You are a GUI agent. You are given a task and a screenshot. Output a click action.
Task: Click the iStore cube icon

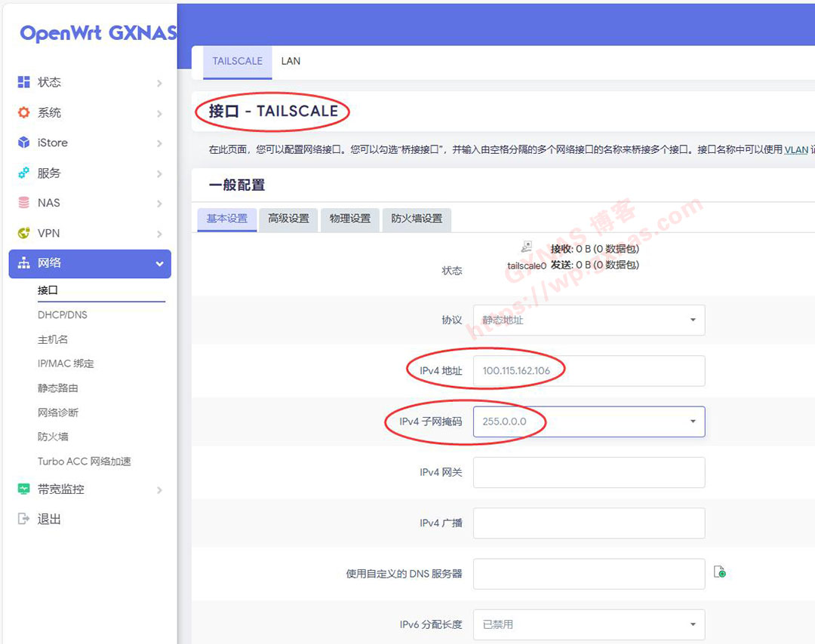click(x=23, y=143)
